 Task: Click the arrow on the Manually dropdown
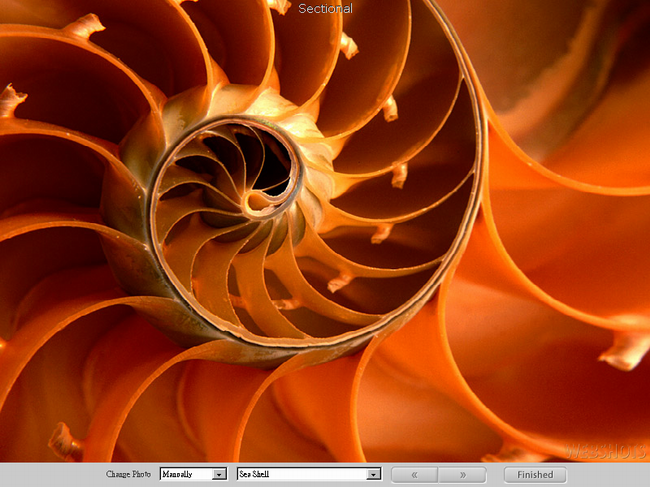point(220,475)
